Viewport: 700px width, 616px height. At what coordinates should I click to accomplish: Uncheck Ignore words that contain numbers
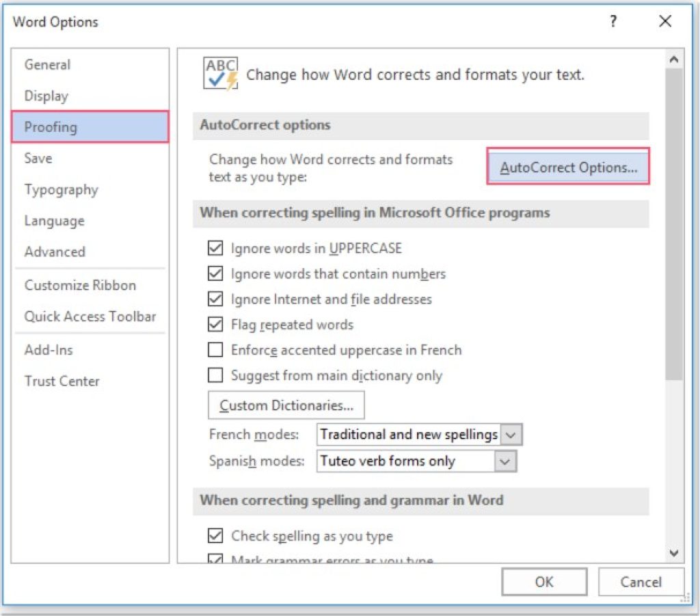[x=216, y=273]
